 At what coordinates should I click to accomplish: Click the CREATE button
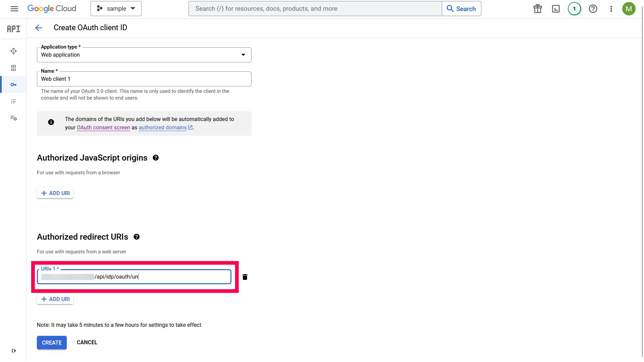(52, 343)
